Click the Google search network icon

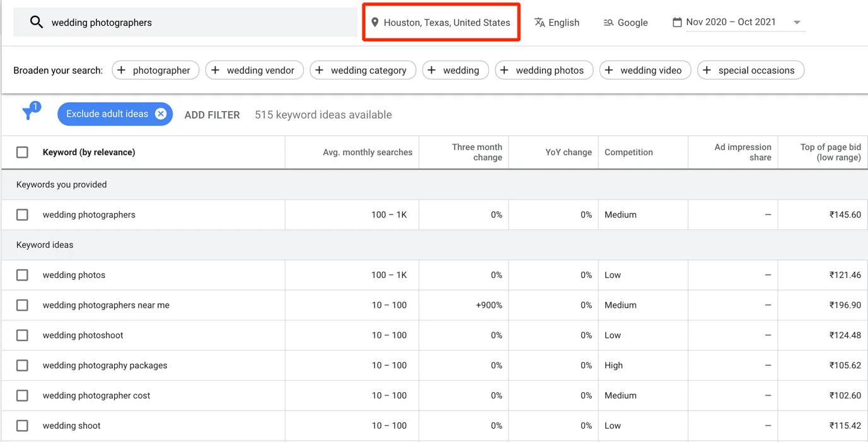tap(608, 23)
